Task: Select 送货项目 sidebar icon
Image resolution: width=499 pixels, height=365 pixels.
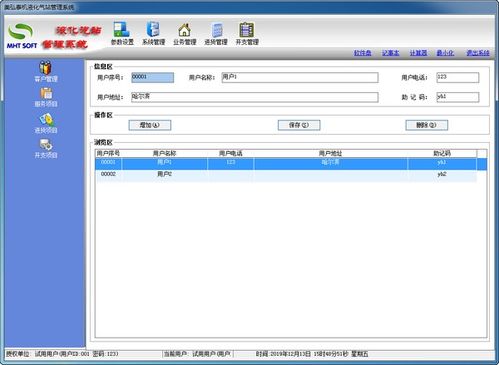Action: pos(46,123)
